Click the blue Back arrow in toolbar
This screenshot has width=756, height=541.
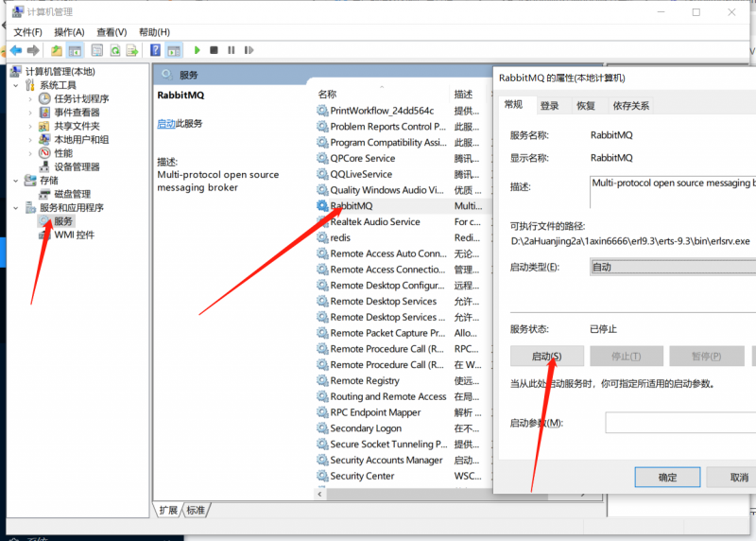coord(16,50)
